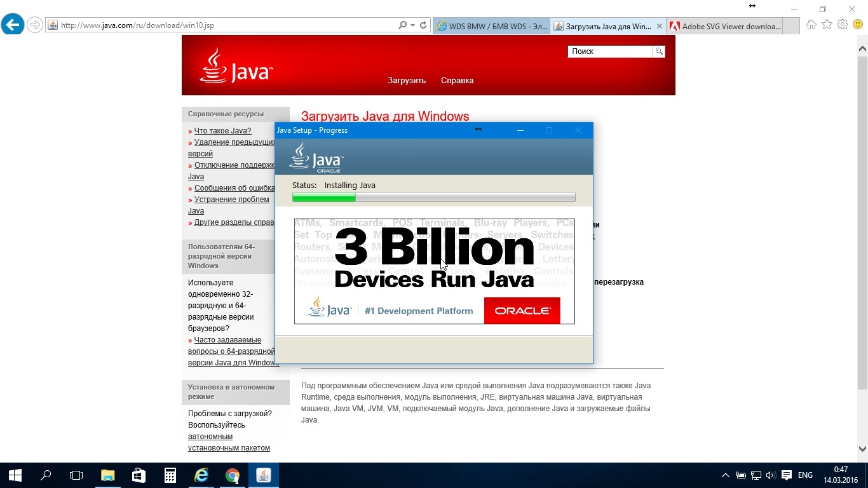Click the Status: Installing Java text
868x488 pixels.
tap(334, 186)
